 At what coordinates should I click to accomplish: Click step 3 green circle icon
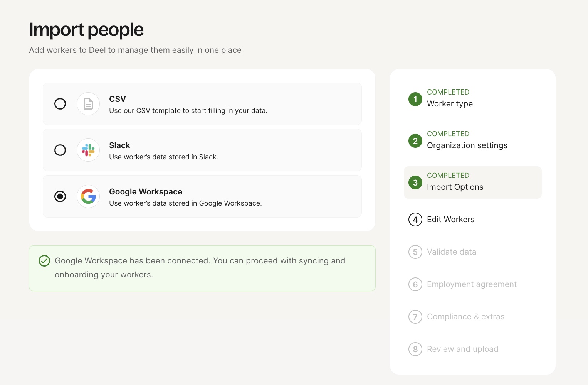[415, 182]
